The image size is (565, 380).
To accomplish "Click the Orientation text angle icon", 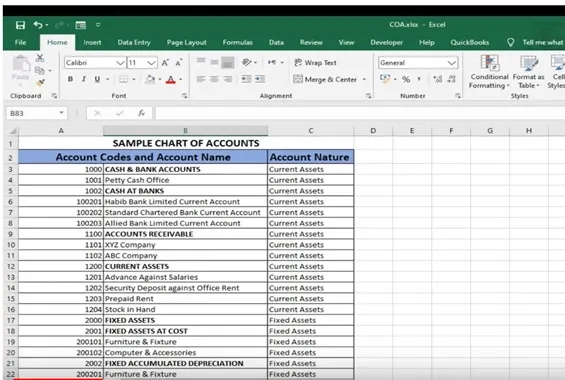I will (x=246, y=62).
